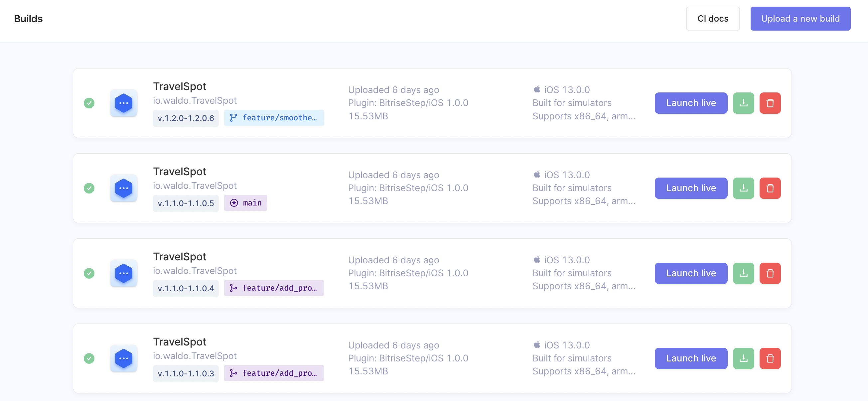
Task: Launch live for v.1.2.0-1.2.0.6 build
Action: coord(690,103)
